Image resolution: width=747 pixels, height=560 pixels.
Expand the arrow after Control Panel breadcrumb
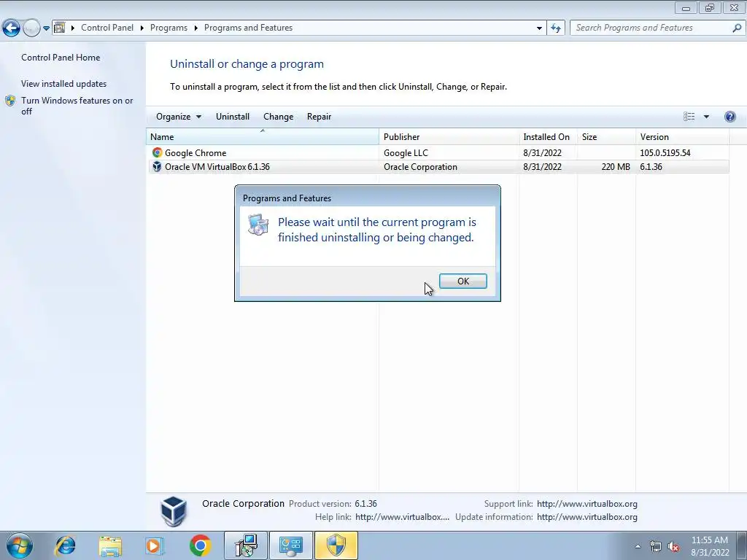click(142, 28)
